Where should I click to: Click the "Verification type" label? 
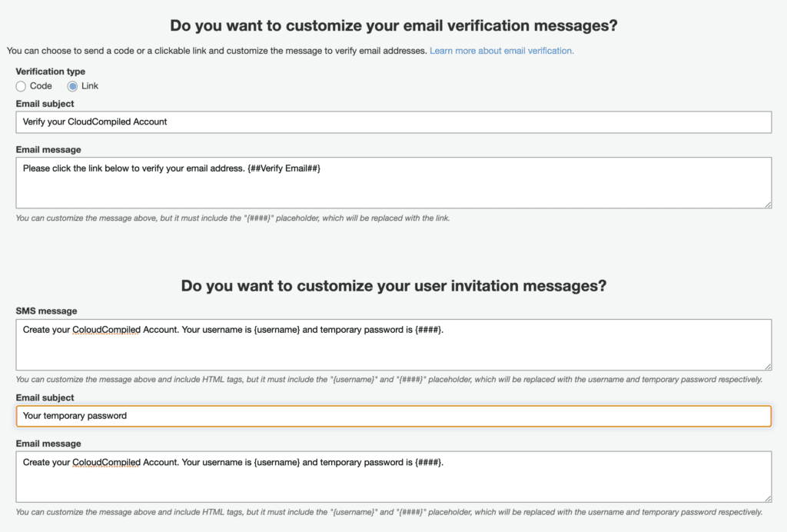[x=50, y=71]
